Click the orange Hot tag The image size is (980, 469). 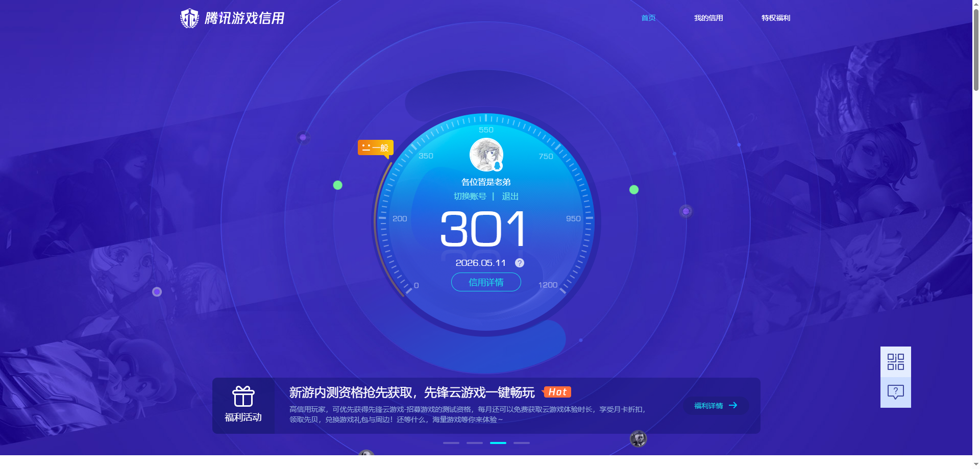(x=557, y=392)
